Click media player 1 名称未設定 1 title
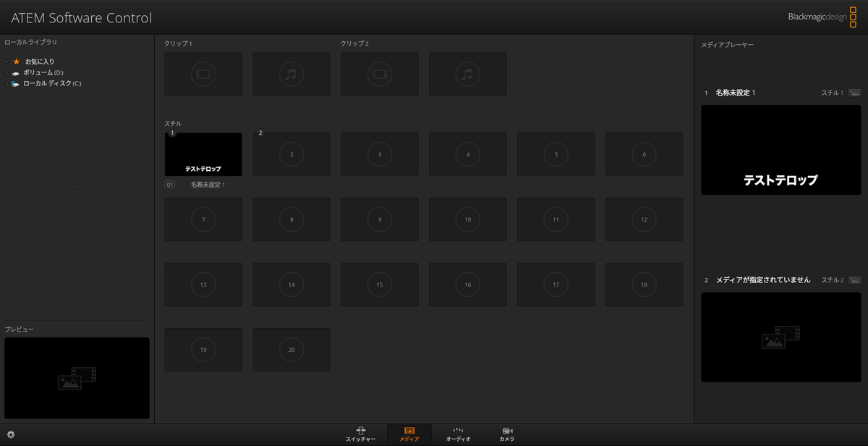 pos(735,93)
